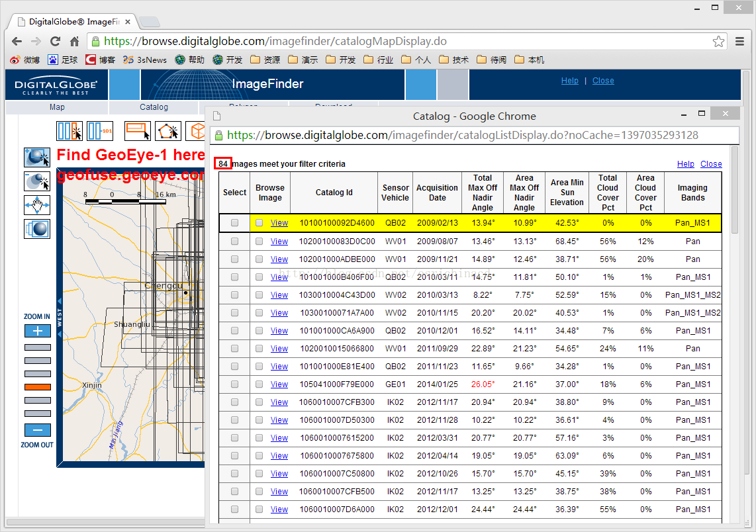Click the browser back arrow

[17, 42]
